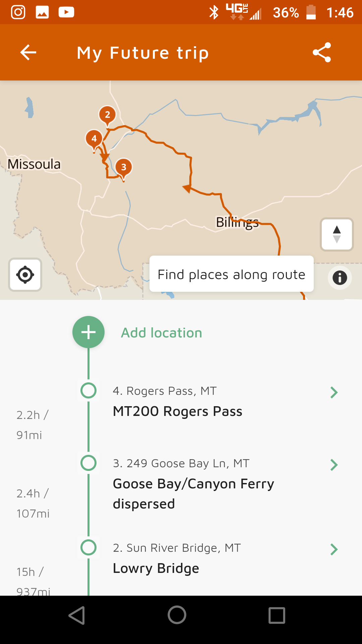Expand Sun River Bridge stop chevron
362x644 pixels.
coord(334,549)
